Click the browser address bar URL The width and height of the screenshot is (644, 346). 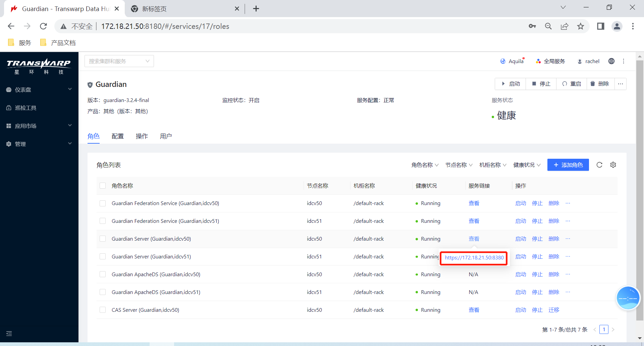point(165,26)
